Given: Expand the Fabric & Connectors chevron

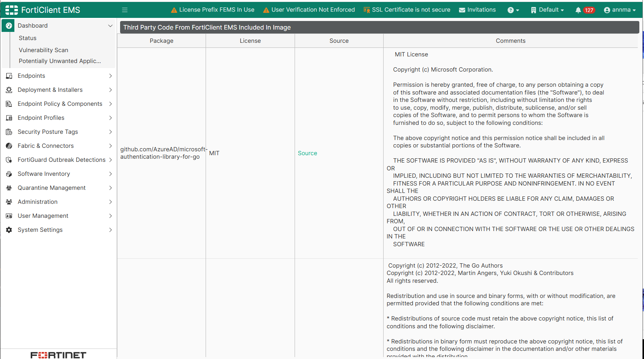Looking at the screenshot, I should (110, 146).
